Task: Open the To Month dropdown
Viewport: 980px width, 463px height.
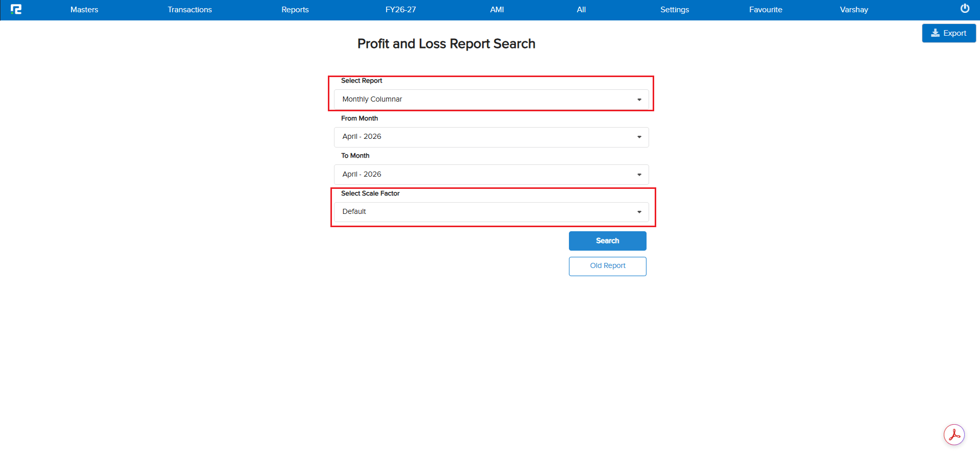Action: coord(491,175)
